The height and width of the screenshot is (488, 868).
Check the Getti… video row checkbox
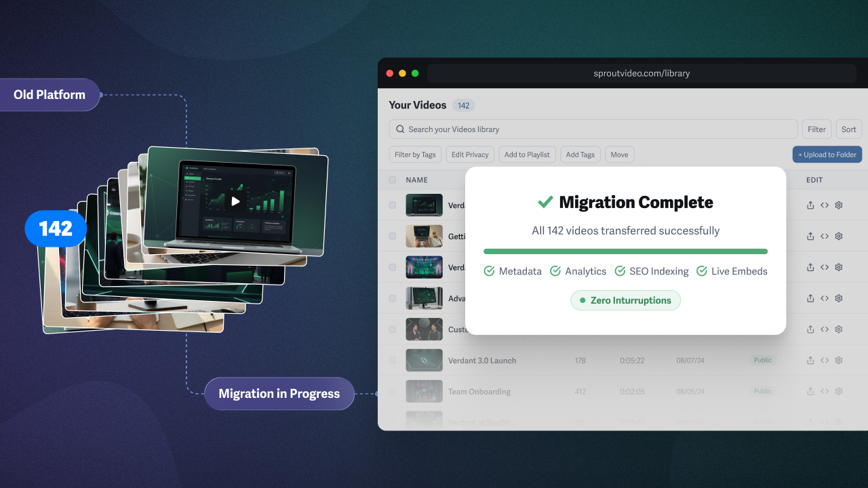point(393,237)
